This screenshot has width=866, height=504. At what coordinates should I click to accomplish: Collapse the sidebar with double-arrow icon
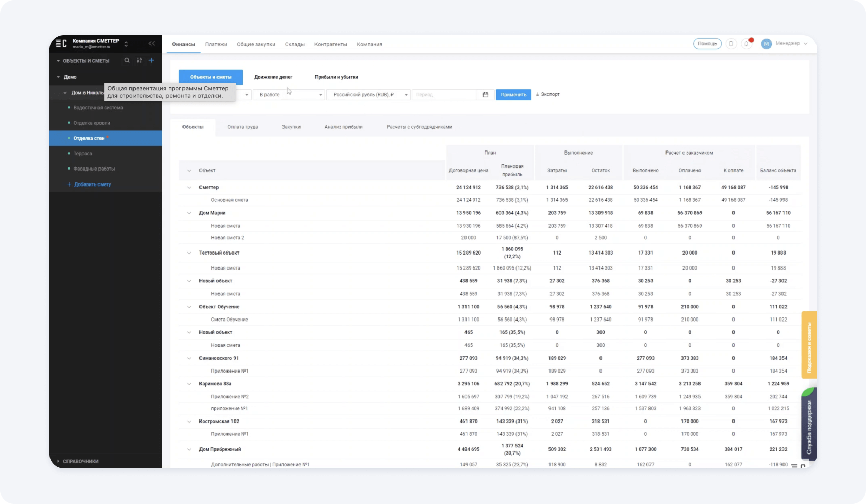[152, 44]
